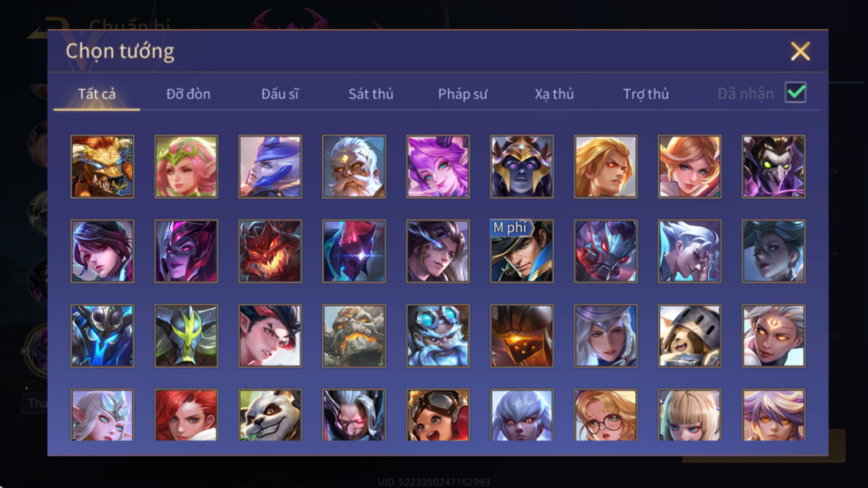Toggle the 'Đã nhận' checkbox
Image resolution: width=868 pixels, height=488 pixels.
[x=796, y=93]
